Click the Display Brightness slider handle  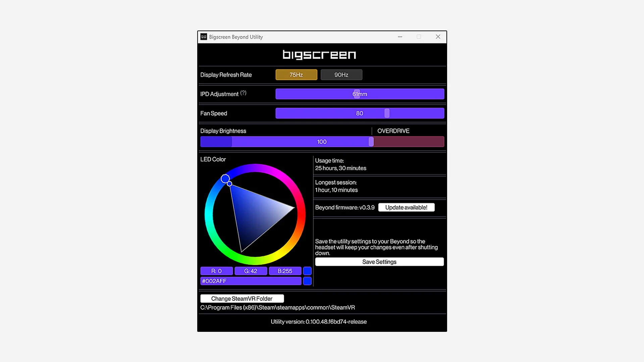(x=371, y=142)
